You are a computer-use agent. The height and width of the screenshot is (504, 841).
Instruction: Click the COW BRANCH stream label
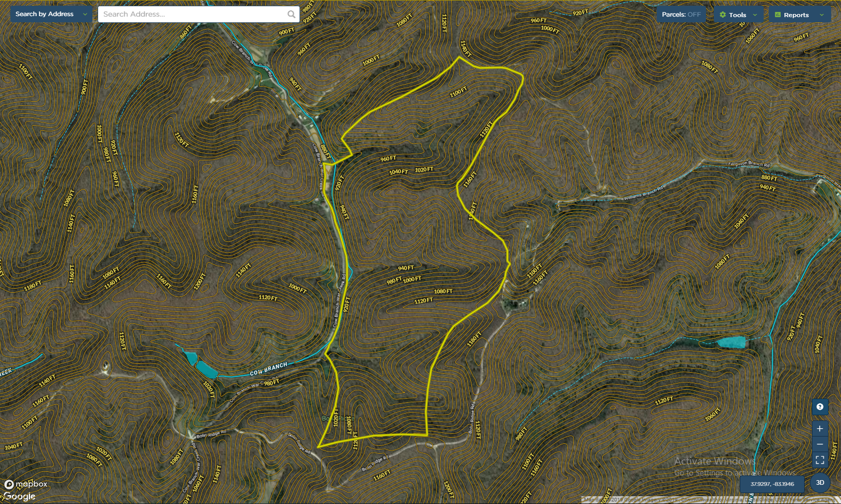(268, 369)
